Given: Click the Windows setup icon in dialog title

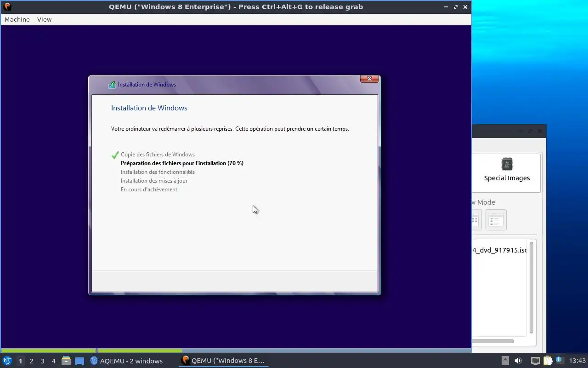Looking at the screenshot, I should [112, 85].
